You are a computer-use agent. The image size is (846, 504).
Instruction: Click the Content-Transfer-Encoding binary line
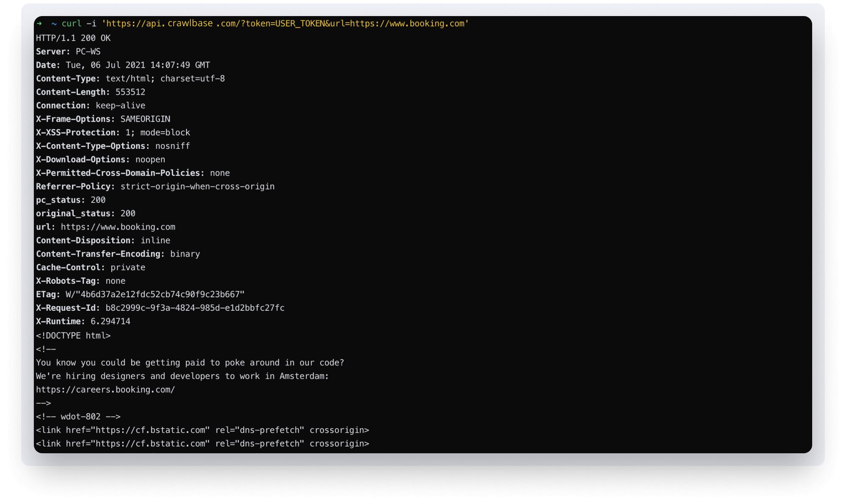point(118,254)
